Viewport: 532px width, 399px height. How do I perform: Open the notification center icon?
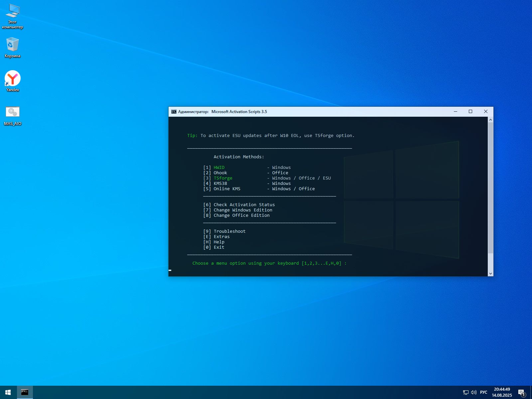click(521, 392)
